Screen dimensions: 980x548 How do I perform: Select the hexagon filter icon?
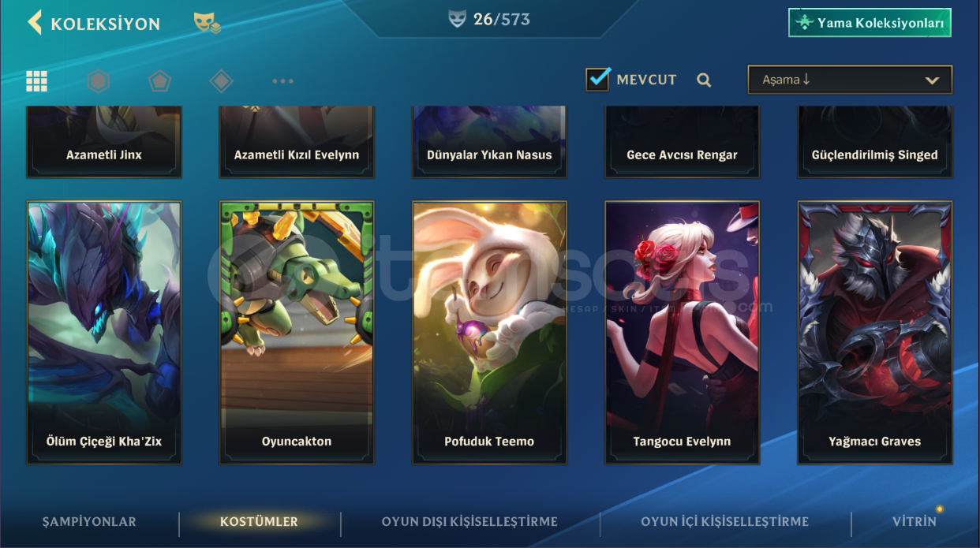tap(98, 80)
